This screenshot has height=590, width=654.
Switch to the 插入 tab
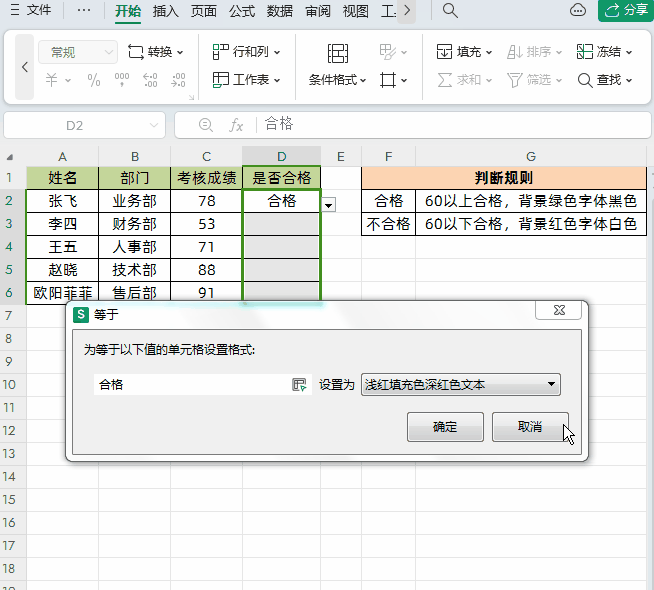(166, 11)
